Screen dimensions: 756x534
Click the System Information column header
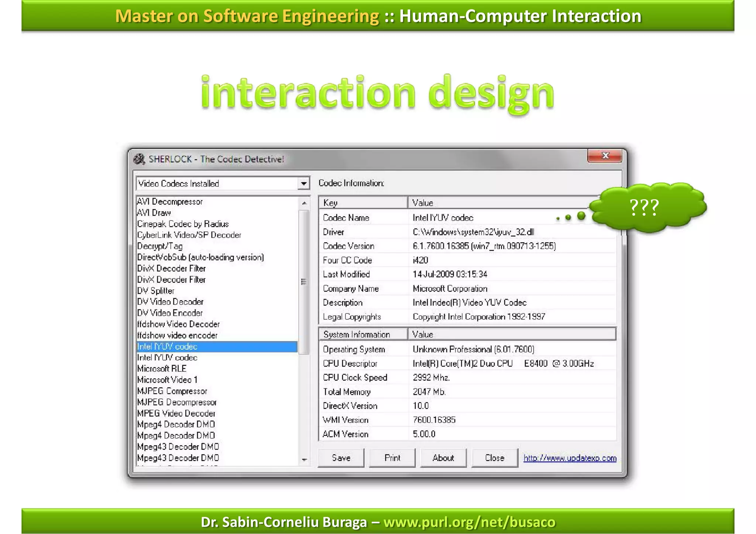pyautogui.click(x=363, y=334)
